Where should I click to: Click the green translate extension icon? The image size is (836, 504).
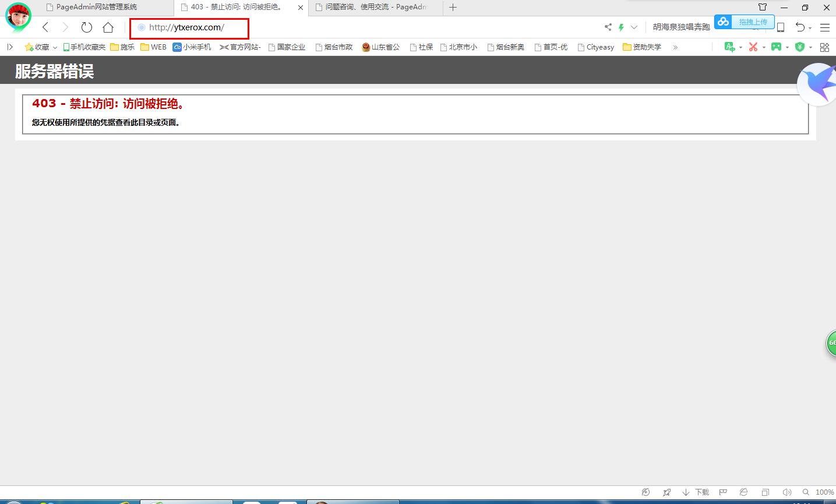click(729, 47)
